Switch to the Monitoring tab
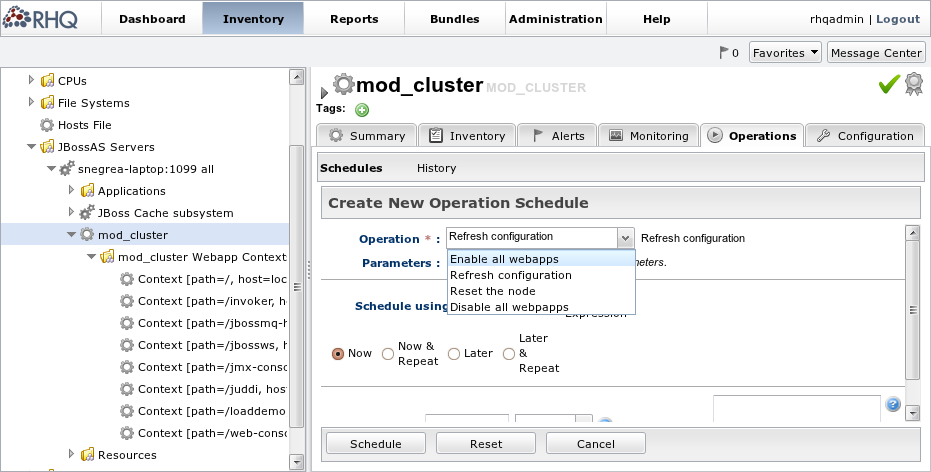The height and width of the screenshot is (472, 931). click(649, 135)
